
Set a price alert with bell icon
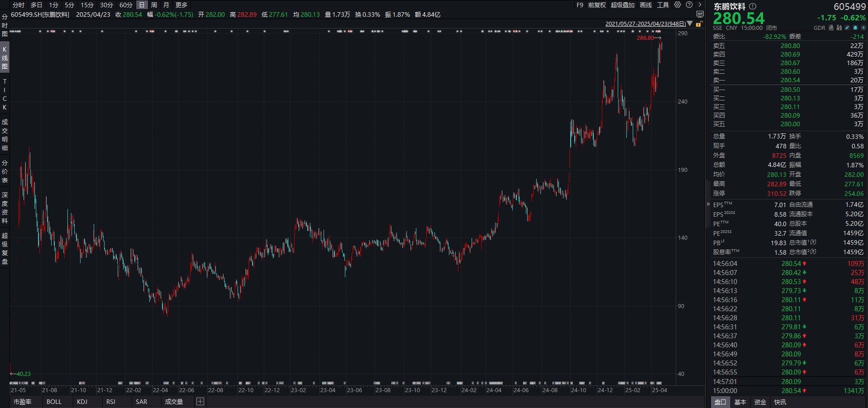(x=855, y=28)
